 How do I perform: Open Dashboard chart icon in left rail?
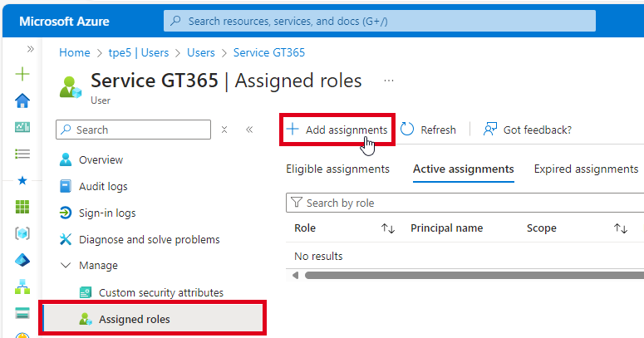22,127
